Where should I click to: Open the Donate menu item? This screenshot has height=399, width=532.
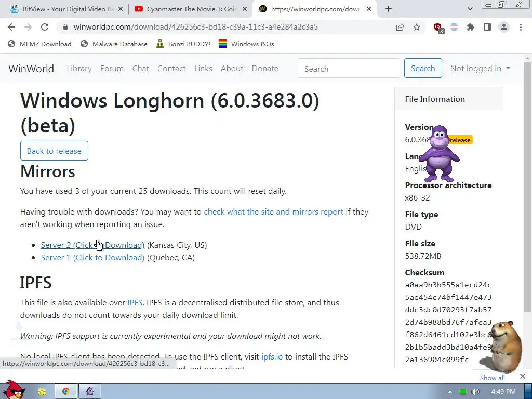265,69
